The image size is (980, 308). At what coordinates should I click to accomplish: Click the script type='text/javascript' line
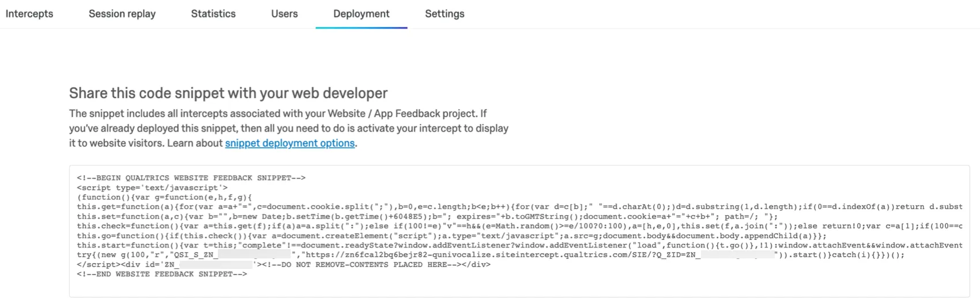pyautogui.click(x=152, y=187)
